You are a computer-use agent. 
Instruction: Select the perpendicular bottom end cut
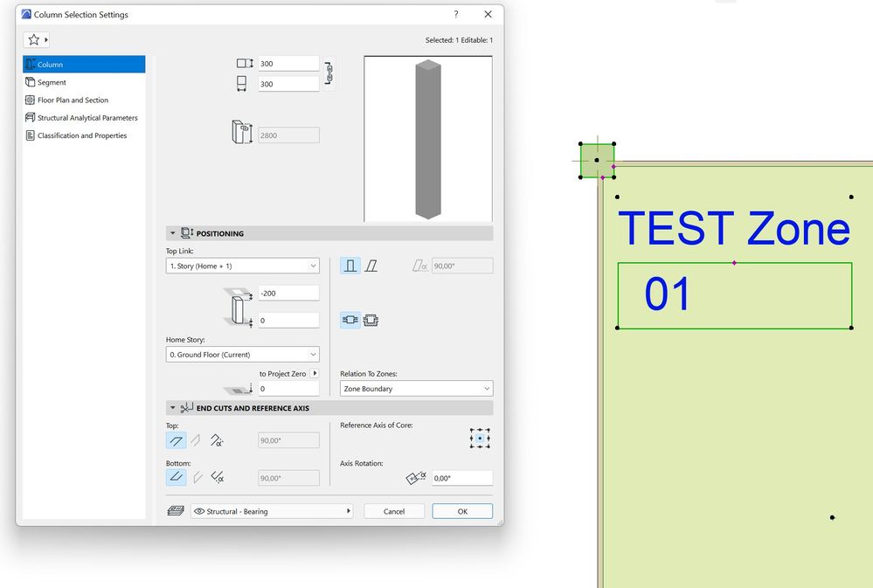click(197, 477)
